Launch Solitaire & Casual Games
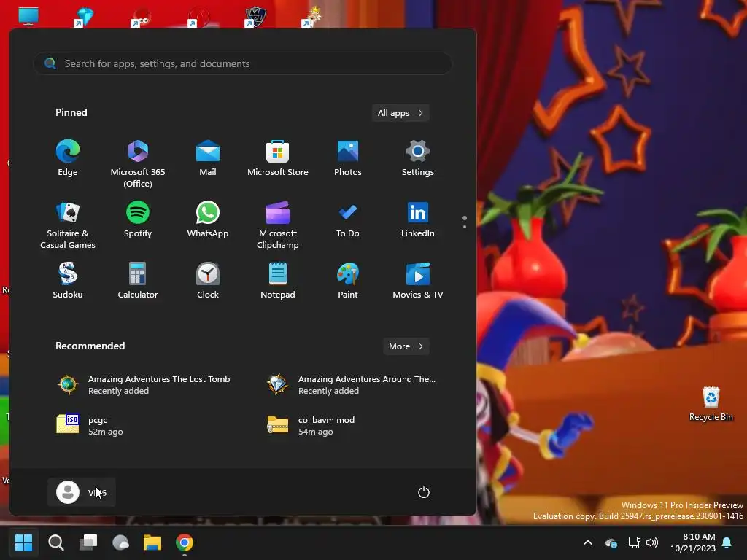747x560 pixels. (68, 226)
